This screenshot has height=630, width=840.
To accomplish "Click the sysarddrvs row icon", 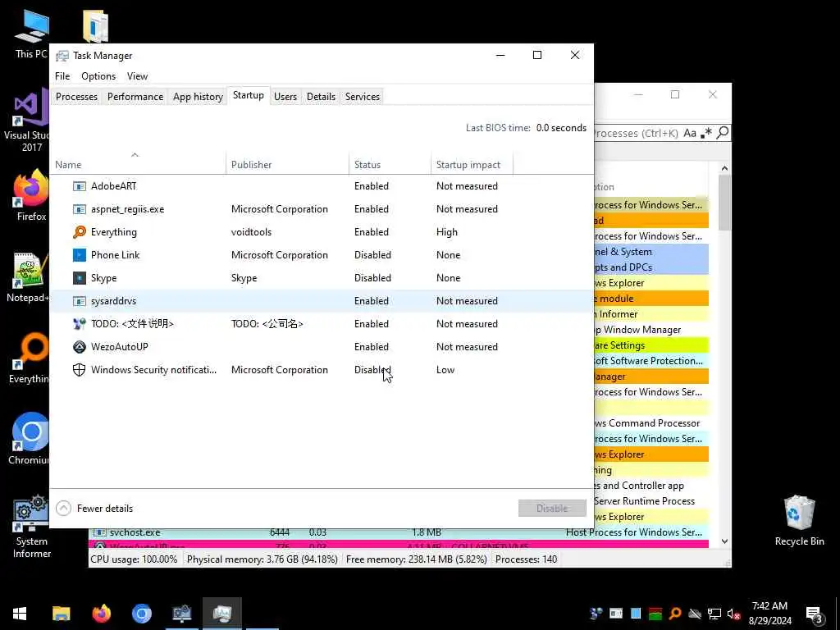I will click(x=80, y=301).
